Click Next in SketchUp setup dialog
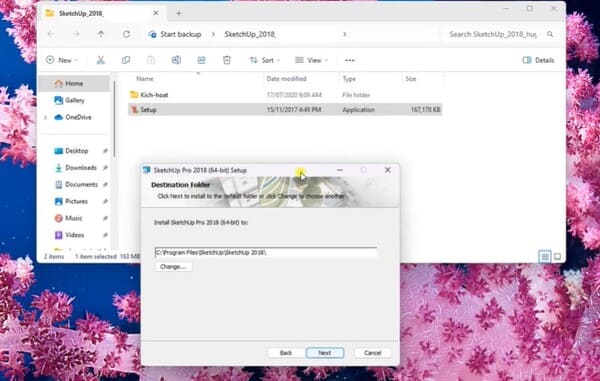Viewport: 600px width, 381px height. coord(325,353)
